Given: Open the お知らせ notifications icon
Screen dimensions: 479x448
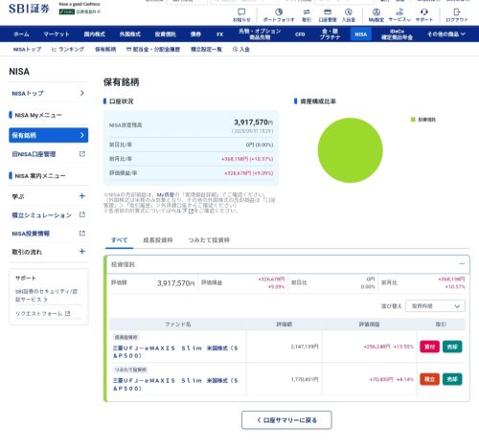Looking at the screenshot, I should (x=241, y=12).
